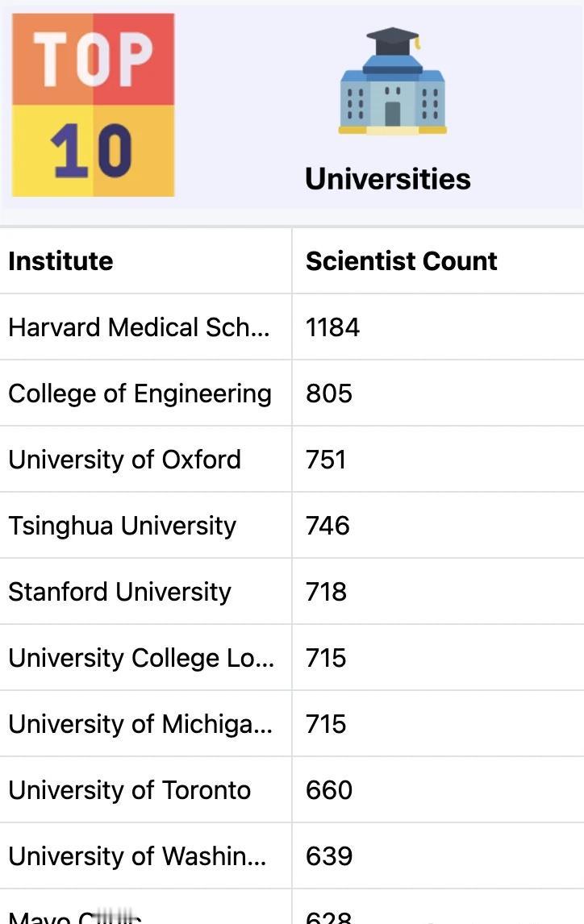The width and height of the screenshot is (584, 924).
Task: Click the 751 count for Oxford
Action: [326, 460]
